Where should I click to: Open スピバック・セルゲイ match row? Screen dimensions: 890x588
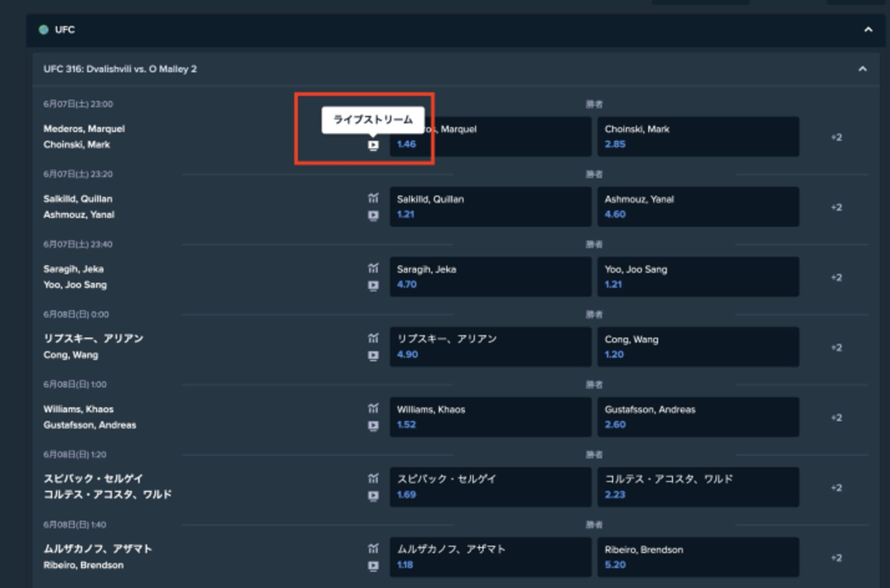pos(108,487)
